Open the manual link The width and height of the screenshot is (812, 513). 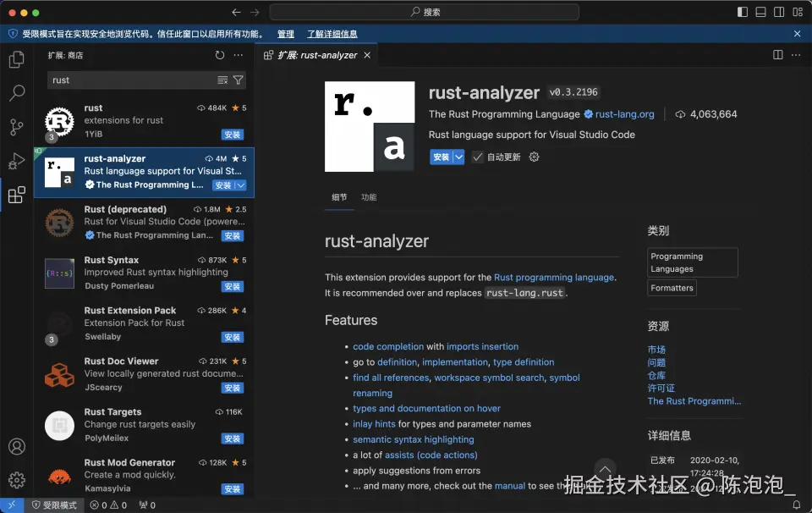coord(509,486)
